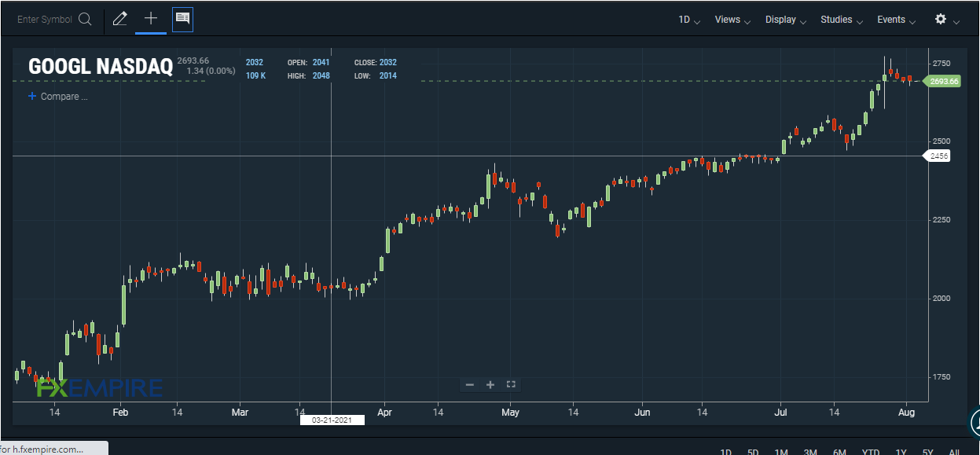Focus the Enter Symbol input field
Screen dimensions: 980x455
pos(45,20)
